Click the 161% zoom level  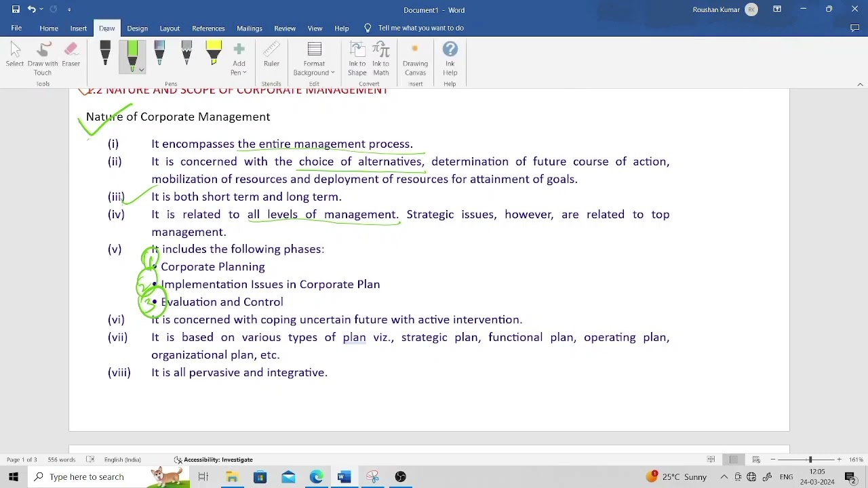coord(855,460)
